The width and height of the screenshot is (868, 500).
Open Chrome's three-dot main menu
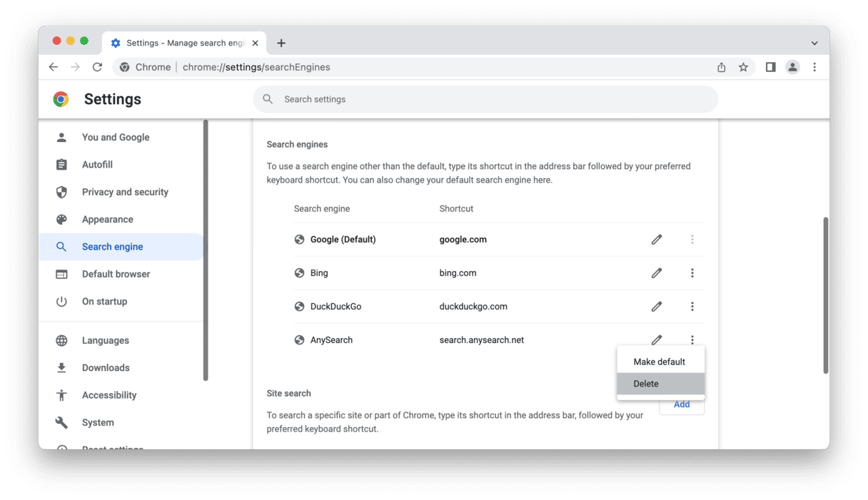[x=814, y=67]
